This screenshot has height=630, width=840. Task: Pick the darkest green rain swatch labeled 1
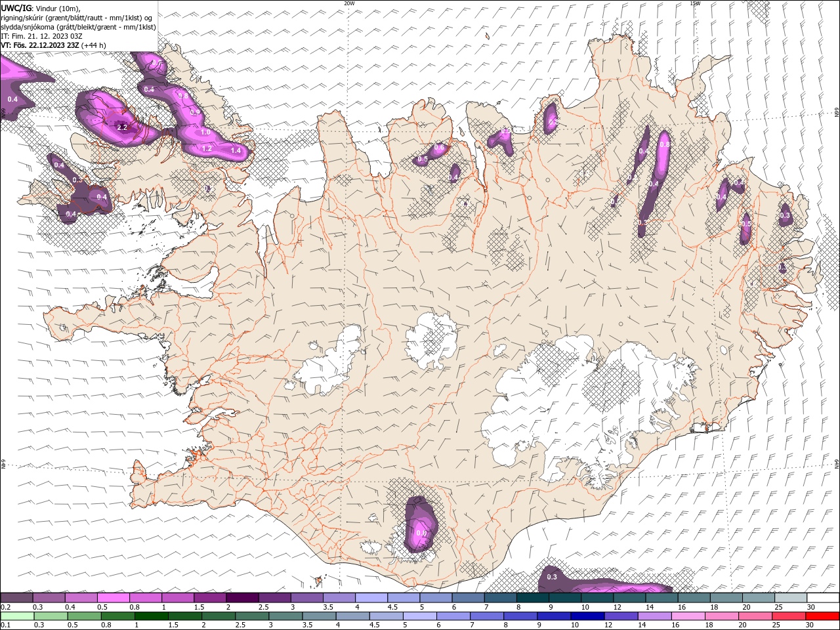coord(151,616)
